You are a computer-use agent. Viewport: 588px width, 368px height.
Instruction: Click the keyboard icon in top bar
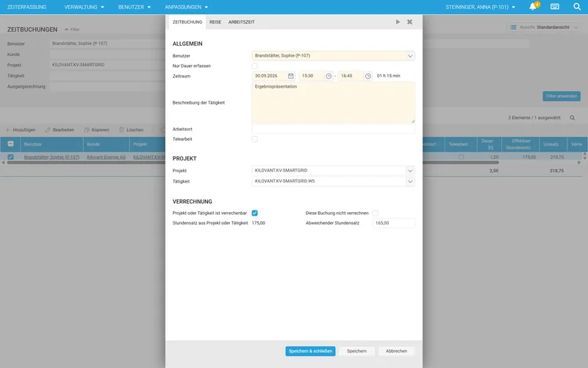point(555,7)
